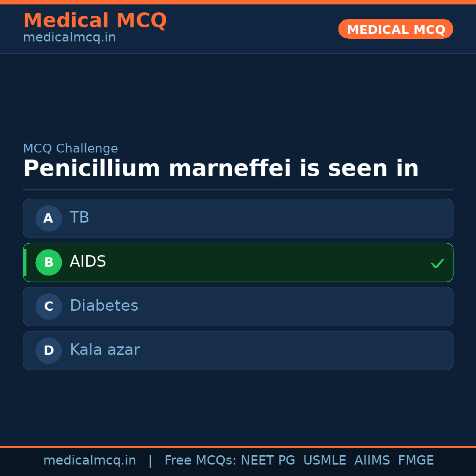Screen dimensions: 476x476
Task: Select answer option Diabetes
Action: click(238, 306)
